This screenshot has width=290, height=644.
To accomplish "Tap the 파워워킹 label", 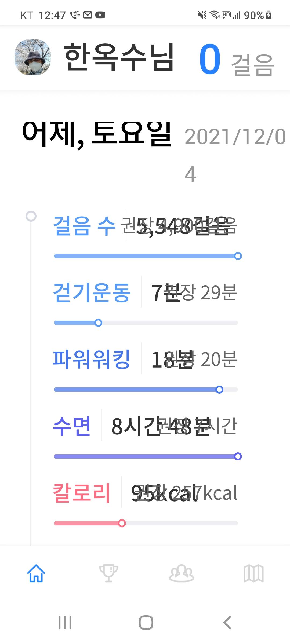I will pos(92,359).
